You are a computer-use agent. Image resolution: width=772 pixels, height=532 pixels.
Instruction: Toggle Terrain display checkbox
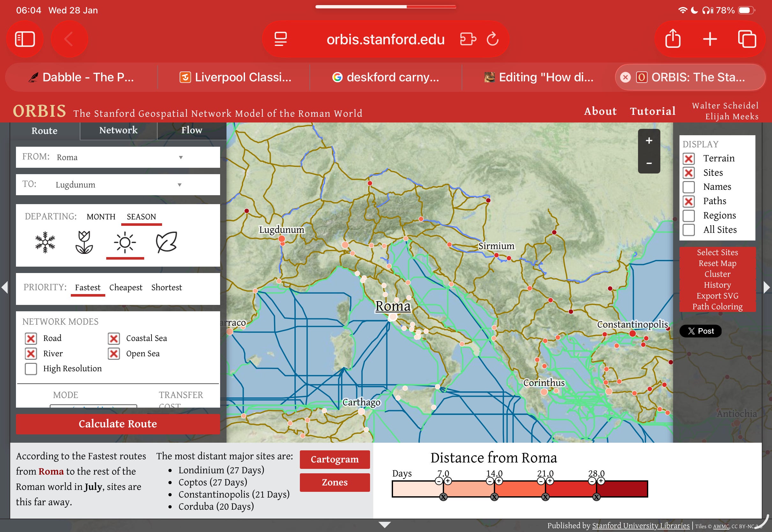[x=689, y=159]
